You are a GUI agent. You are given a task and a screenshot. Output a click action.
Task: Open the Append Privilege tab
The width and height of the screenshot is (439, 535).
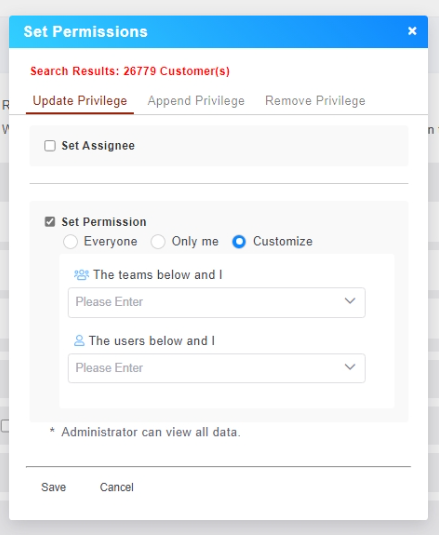click(x=196, y=101)
